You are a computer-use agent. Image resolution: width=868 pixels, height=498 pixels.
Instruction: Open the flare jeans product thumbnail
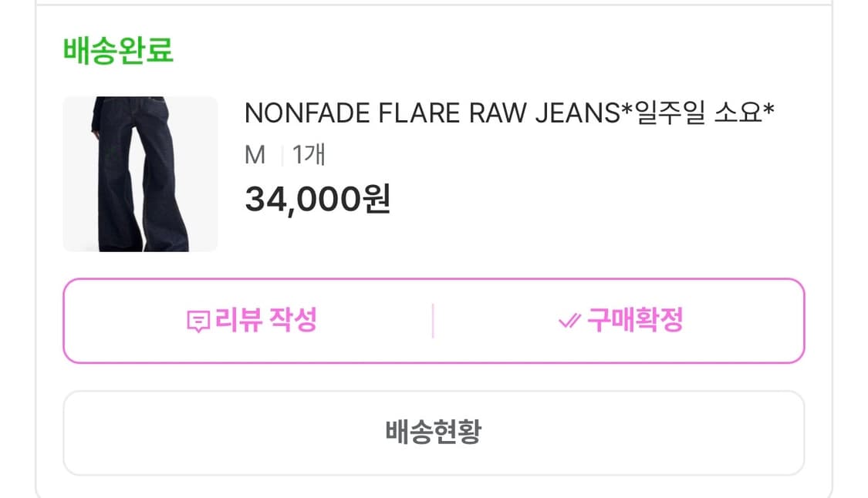point(140,173)
